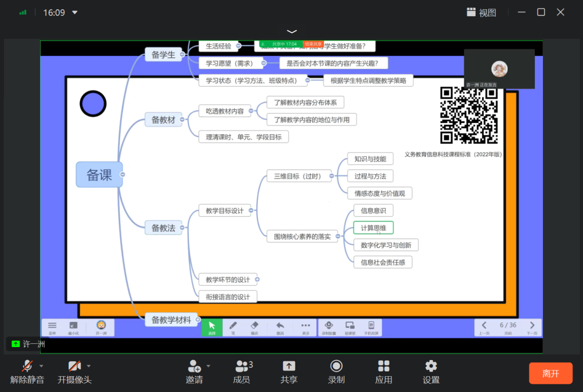Viewport: 583px width, 392px height.
Task: Open audio options arrow beside microphone
Action: [41, 366]
